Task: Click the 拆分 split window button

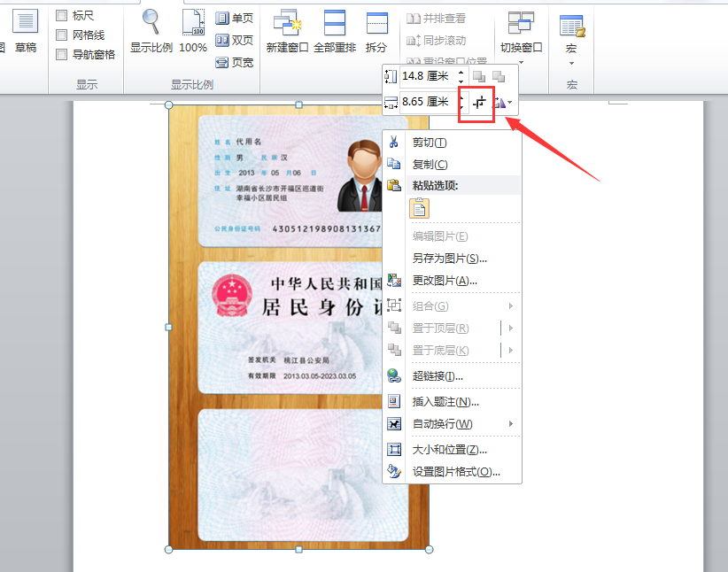Action: tap(376, 30)
